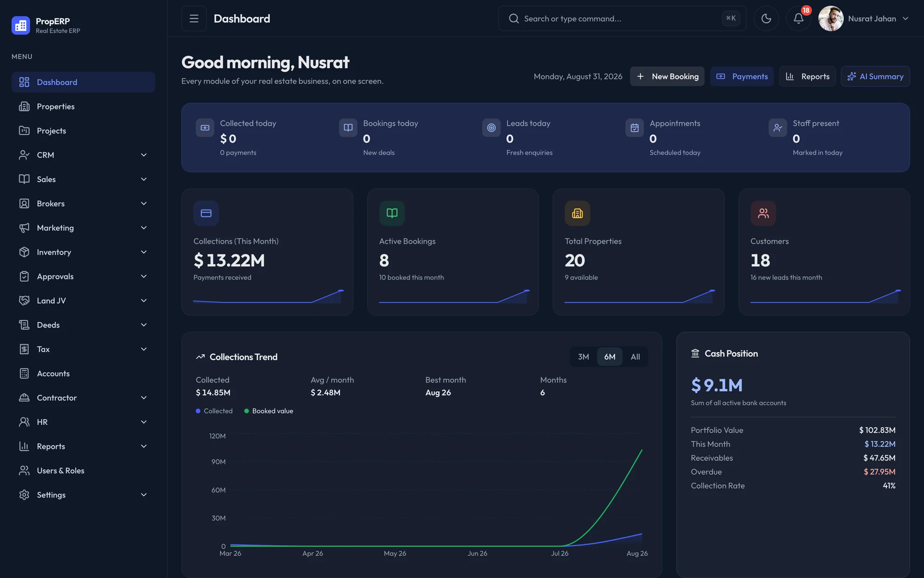Open user menu chevron beside Nusrat Jahan

pyautogui.click(x=906, y=18)
